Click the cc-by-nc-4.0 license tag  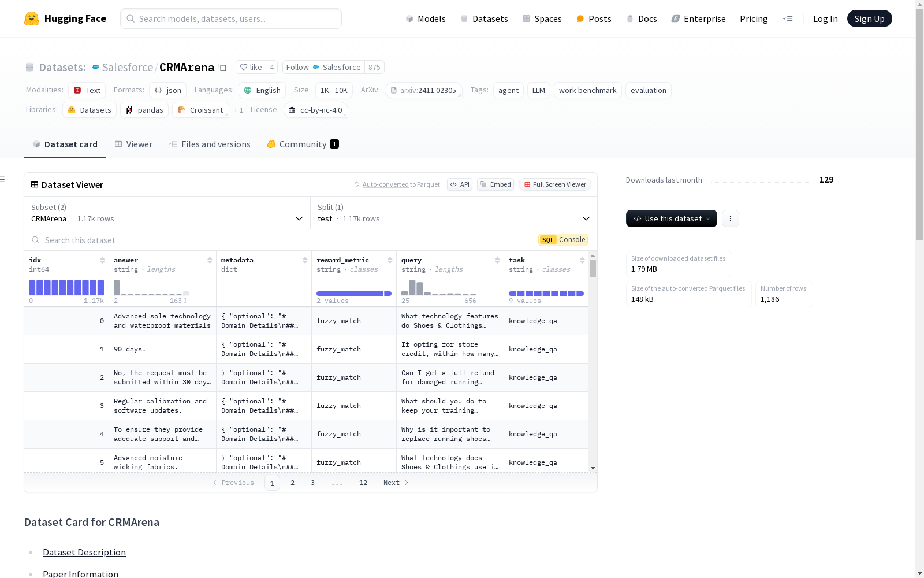click(x=315, y=110)
